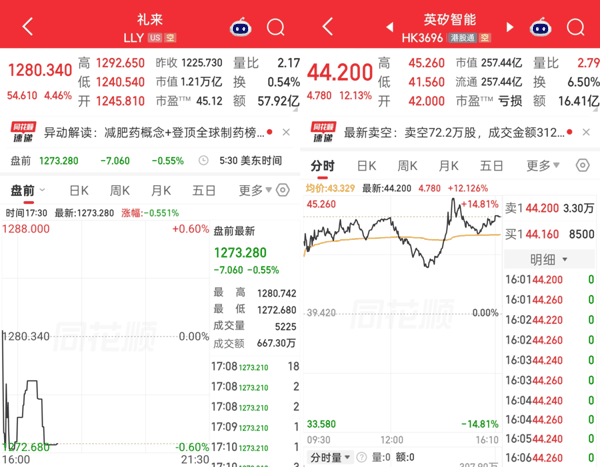
Task: Switch to 月K tab on 礼来 chart
Action: [161, 190]
